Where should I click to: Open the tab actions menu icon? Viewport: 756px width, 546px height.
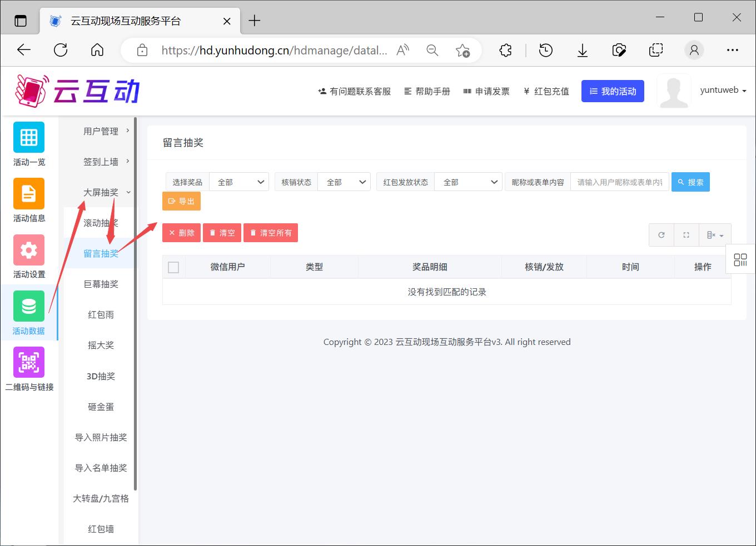coord(21,21)
